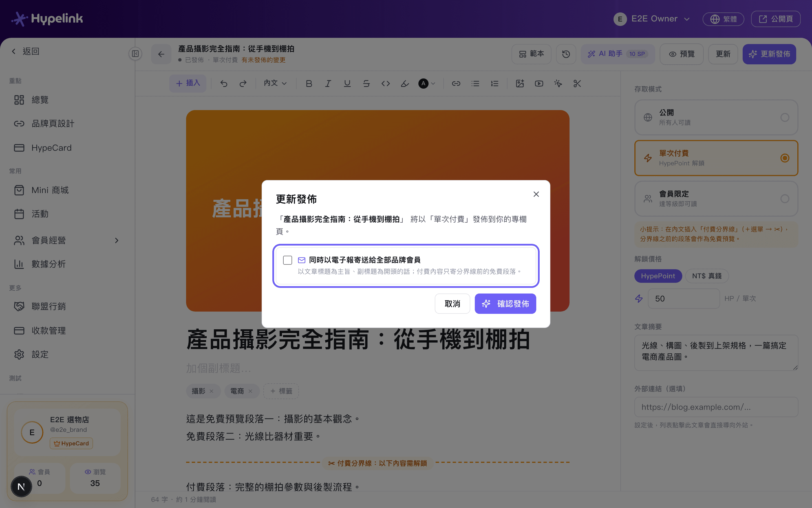The width and height of the screenshot is (812, 508).
Task: Open the 插入 insert menu
Action: 188,83
